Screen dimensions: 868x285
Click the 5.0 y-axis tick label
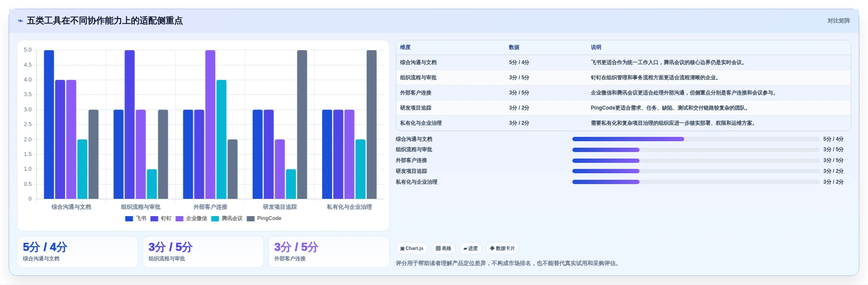coord(28,50)
